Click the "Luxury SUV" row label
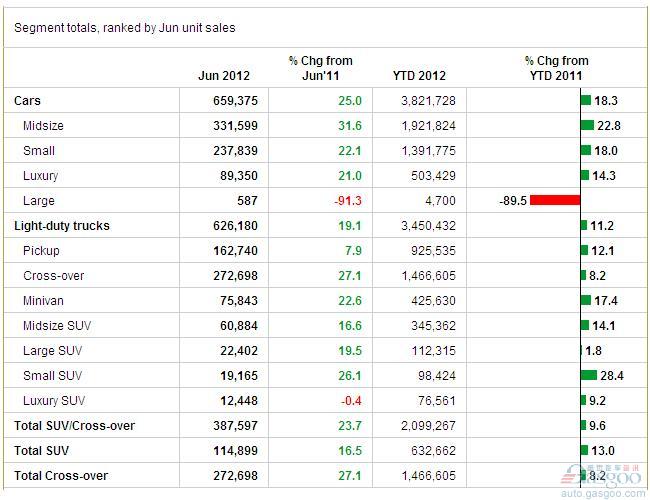Screen dimensions: 650x500 click(54, 401)
